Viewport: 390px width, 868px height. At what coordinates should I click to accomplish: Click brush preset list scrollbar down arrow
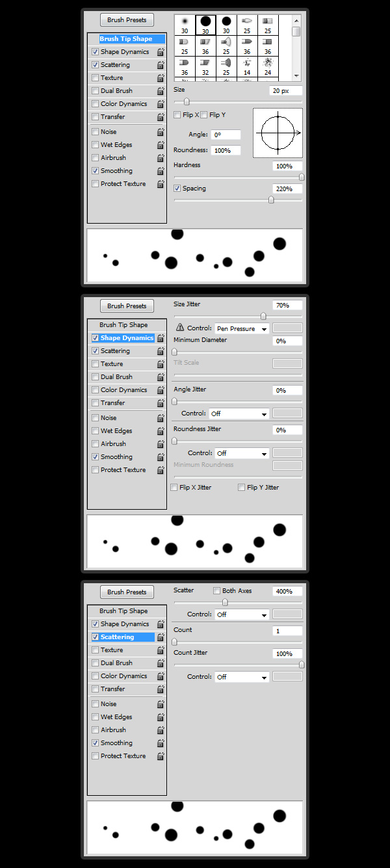(x=296, y=76)
